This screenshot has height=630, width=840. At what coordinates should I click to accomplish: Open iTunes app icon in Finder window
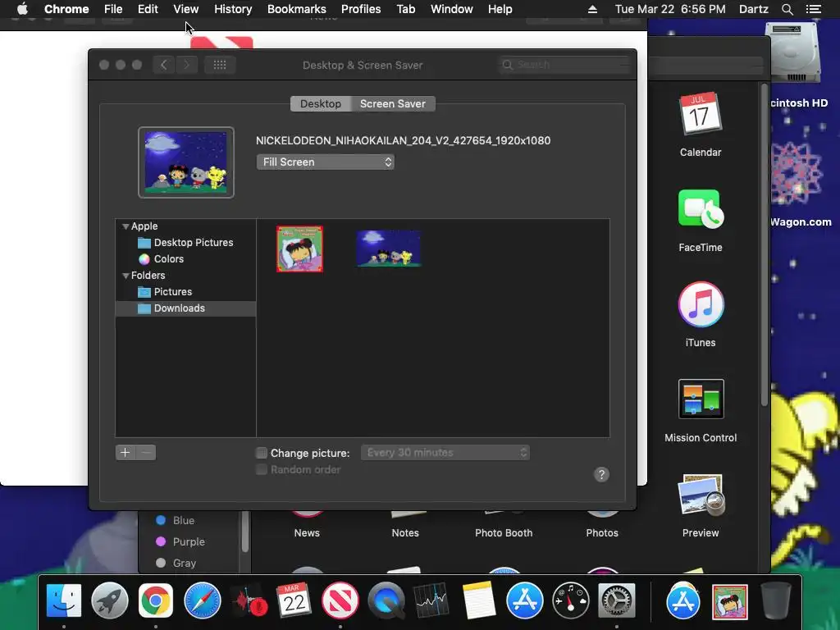coord(701,304)
